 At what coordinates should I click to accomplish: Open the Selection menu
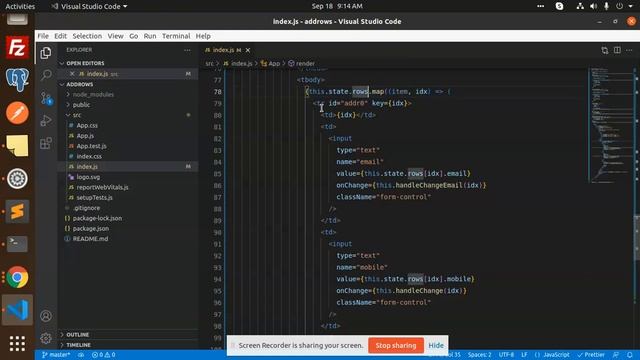(x=87, y=36)
